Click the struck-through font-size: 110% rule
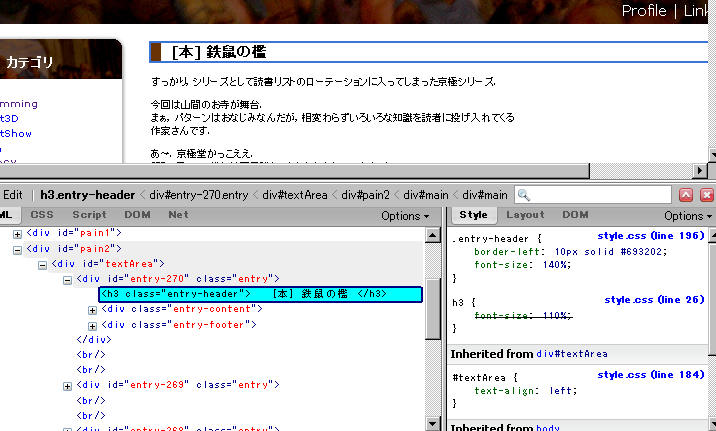The width and height of the screenshot is (716, 431). click(x=523, y=315)
